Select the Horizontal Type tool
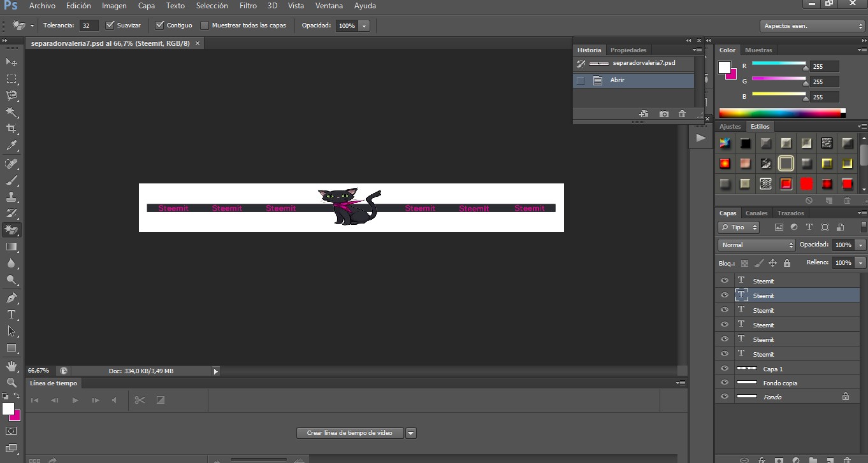Viewport: 868px width, 463px height. (x=11, y=315)
